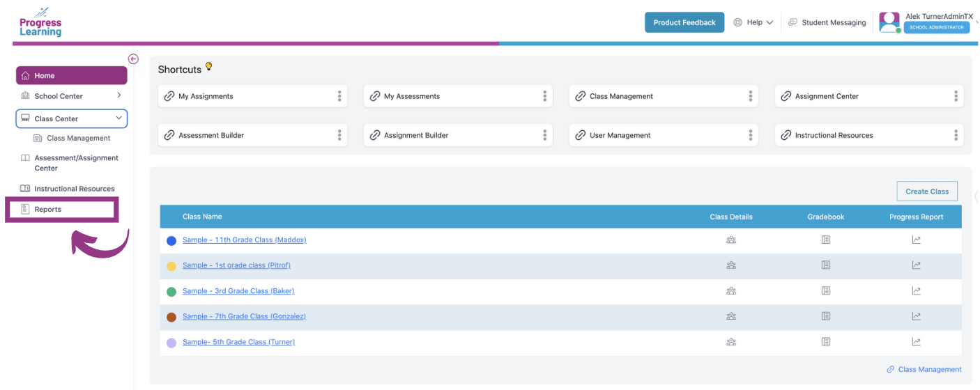Open the User Management shortcut

click(664, 135)
